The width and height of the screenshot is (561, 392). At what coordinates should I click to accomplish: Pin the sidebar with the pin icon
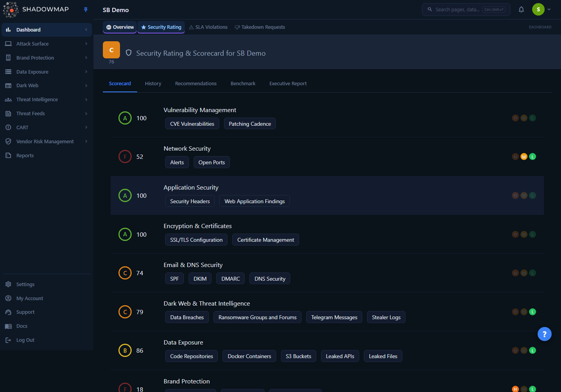pyautogui.click(x=86, y=10)
